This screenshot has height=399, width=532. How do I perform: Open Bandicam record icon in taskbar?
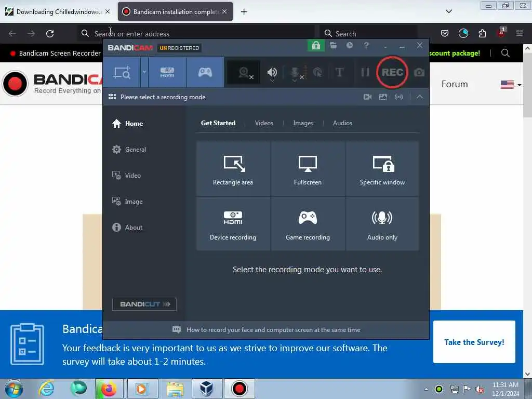coord(239,389)
